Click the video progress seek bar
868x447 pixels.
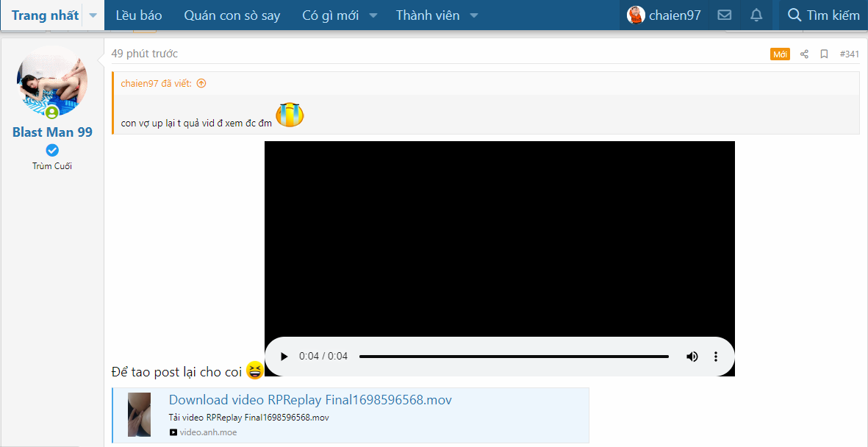tap(513, 357)
